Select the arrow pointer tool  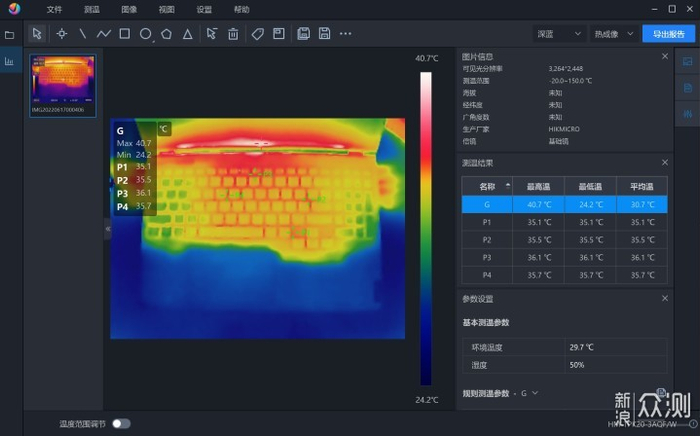37,33
